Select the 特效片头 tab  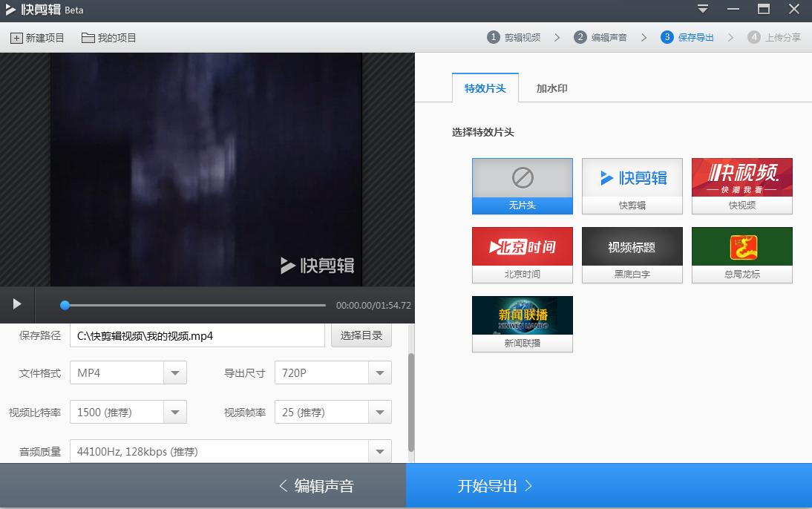[x=484, y=88]
